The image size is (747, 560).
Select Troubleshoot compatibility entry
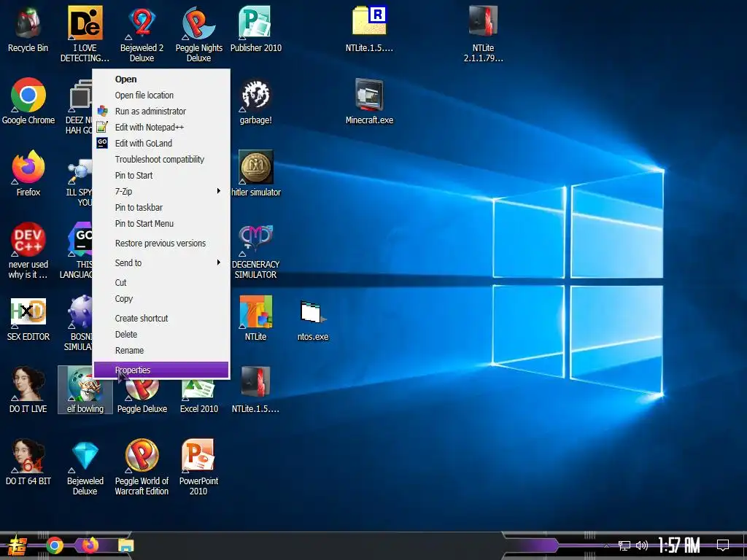(161, 160)
